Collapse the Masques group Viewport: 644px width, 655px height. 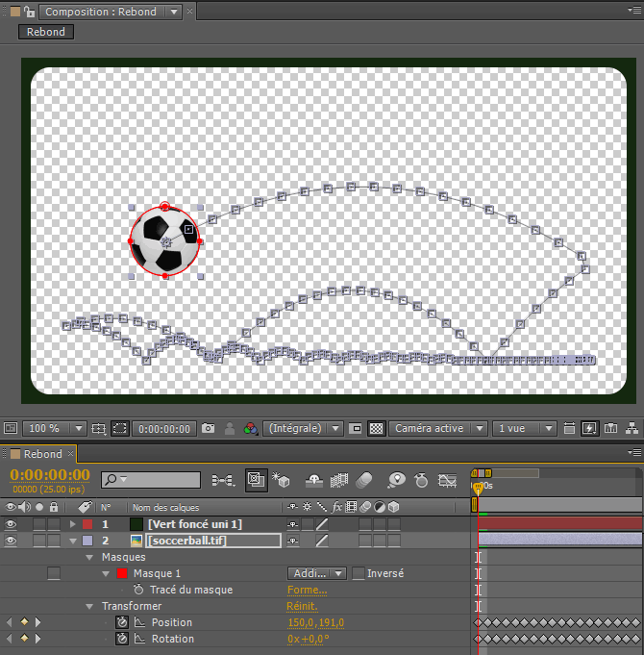88,557
